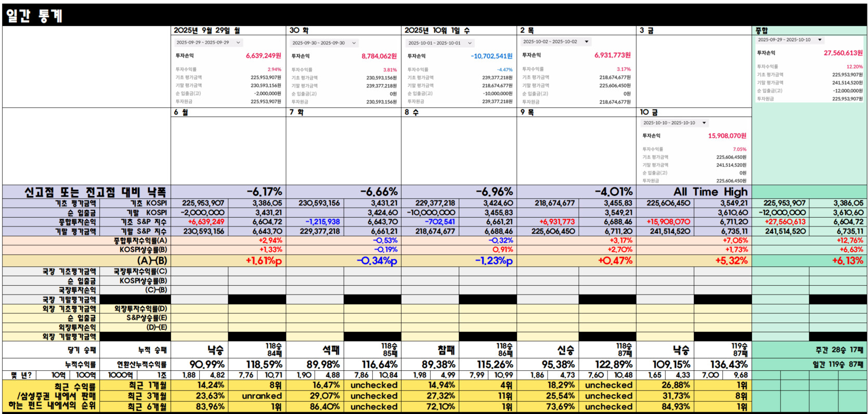The width and height of the screenshot is (868, 414).
Task: Open the 2025-09-29 ~ 2025-10-10 date range dropdown
Action: 790,39
